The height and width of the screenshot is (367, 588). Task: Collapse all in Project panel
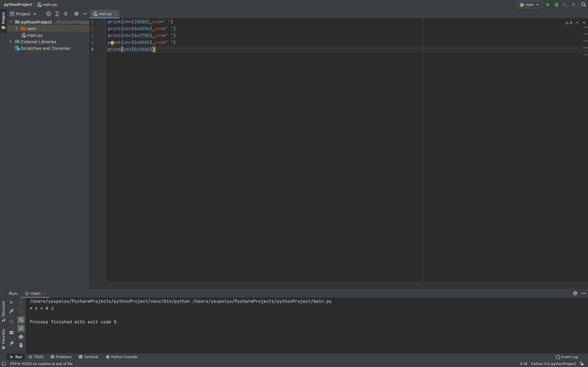(66, 14)
